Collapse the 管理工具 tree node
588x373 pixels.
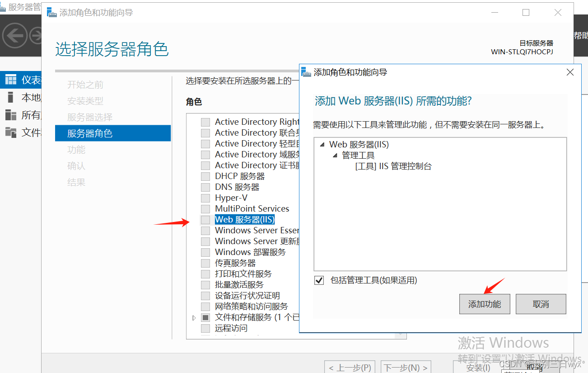click(x=335, y=156)
